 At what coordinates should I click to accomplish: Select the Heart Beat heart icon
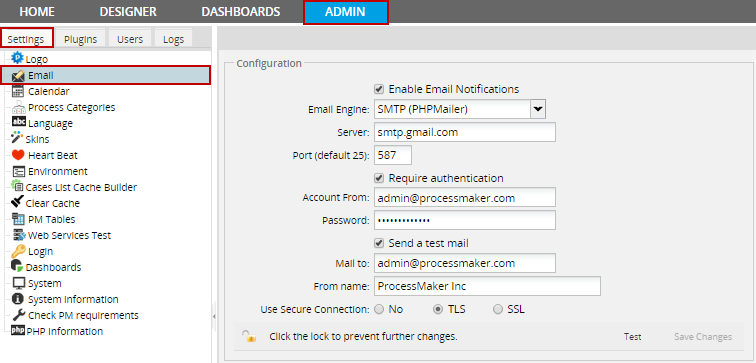click(18, 155)
